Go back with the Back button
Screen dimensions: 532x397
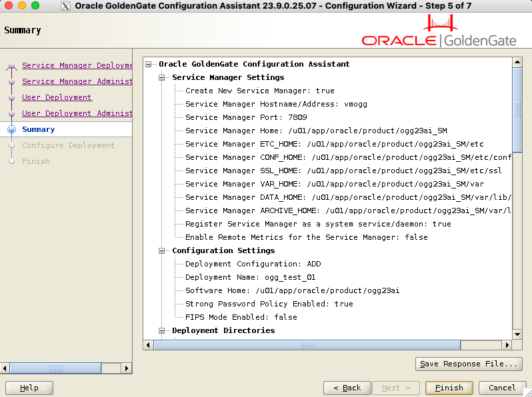pyautogui.click(x=347, y=388)
